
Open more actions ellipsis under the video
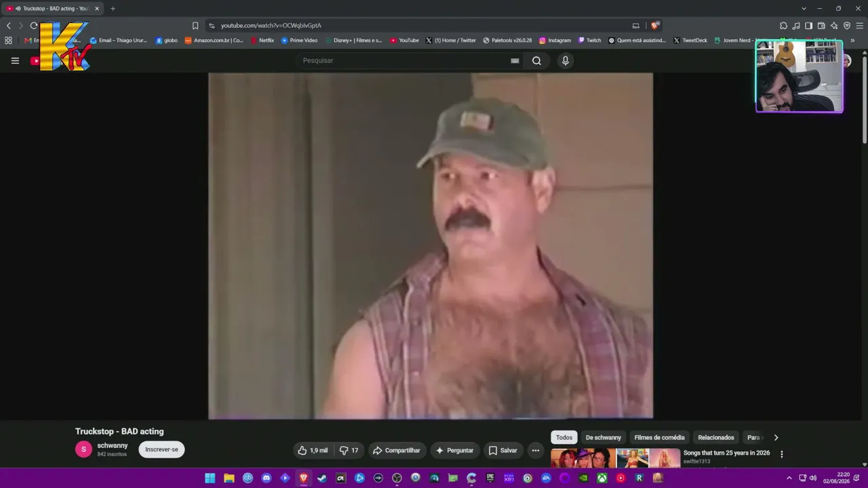pos(535,450)
